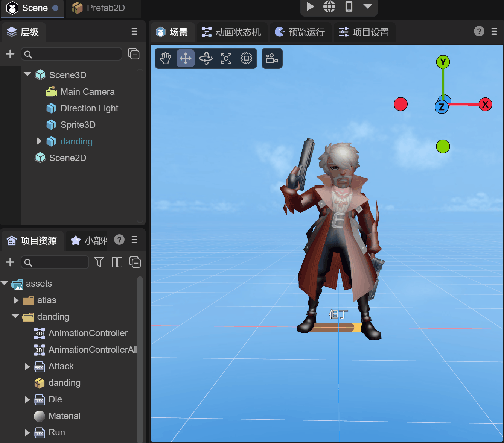Click the browser preview globe icon
Viewport: 504px width, 443px height.
(x=329, y=6)
